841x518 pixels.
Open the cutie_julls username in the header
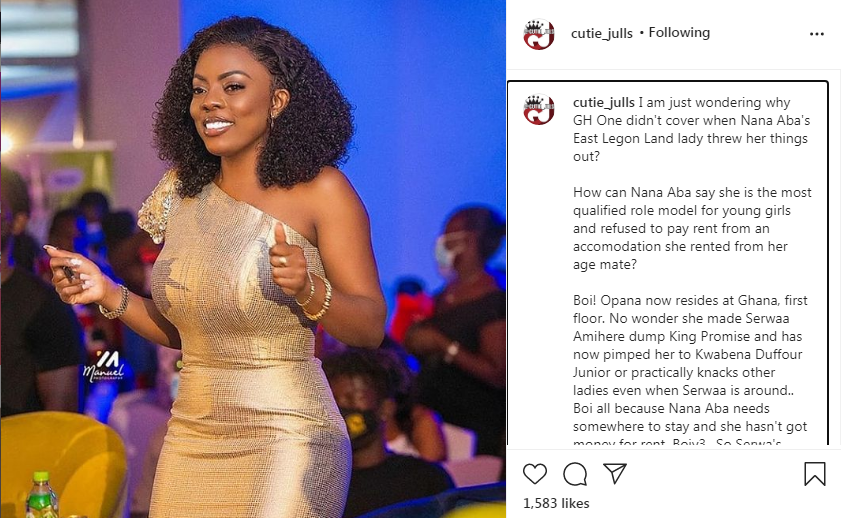(602, 33)
